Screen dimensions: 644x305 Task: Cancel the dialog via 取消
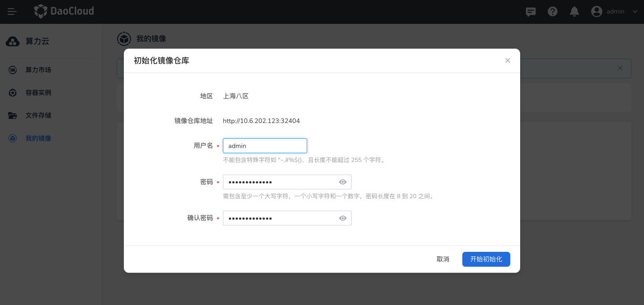(x=443, y=259)
